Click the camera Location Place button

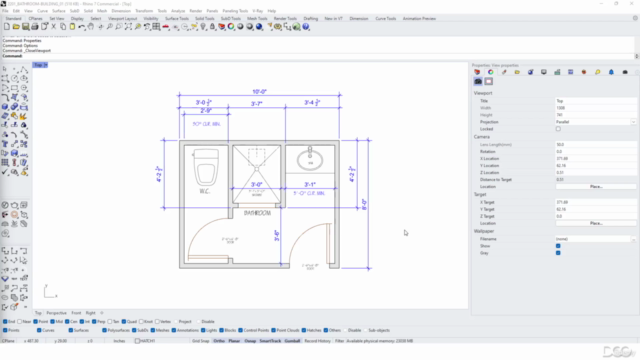(x=596, y=187)
